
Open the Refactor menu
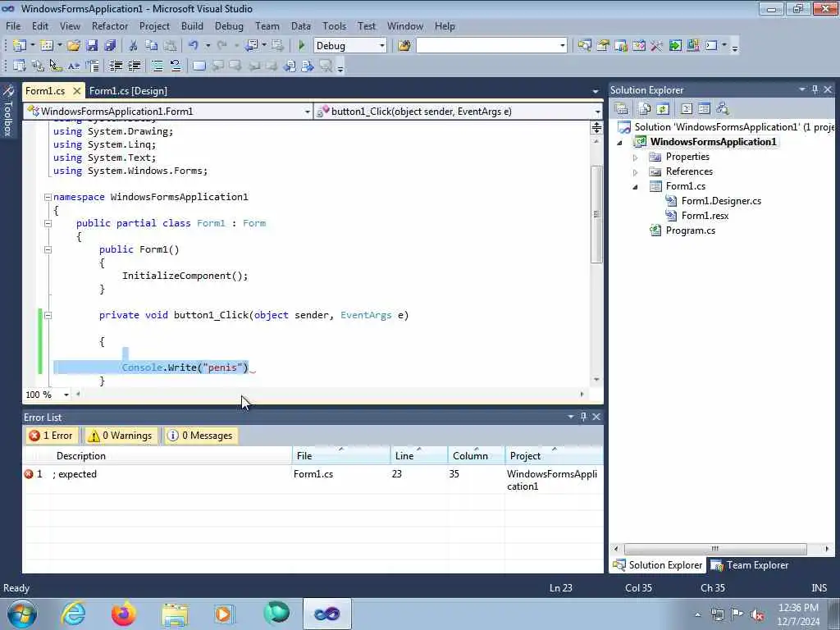(x=110, y=26)
